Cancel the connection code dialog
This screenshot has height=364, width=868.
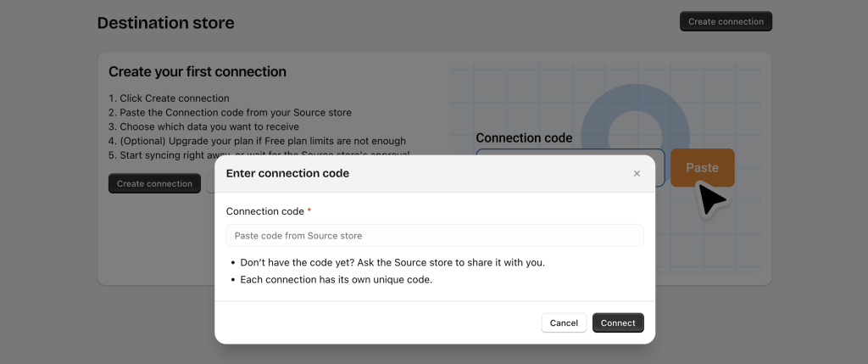point(564,323)
